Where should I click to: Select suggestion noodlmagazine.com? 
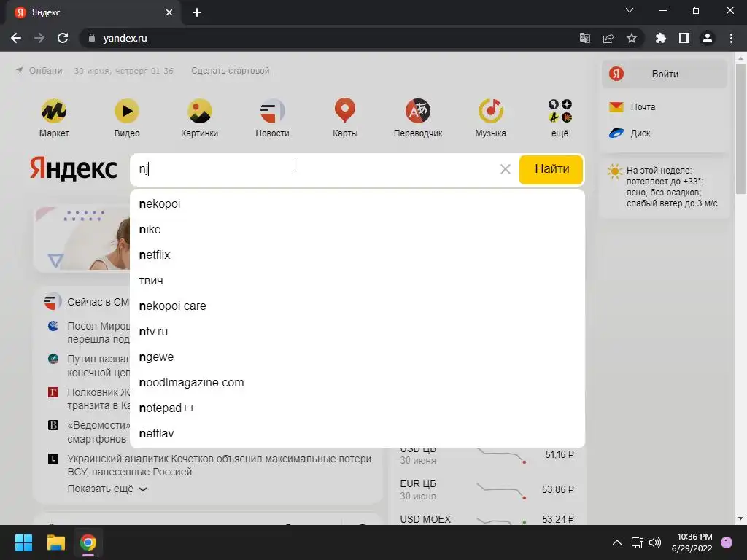(x=357, y=382)
